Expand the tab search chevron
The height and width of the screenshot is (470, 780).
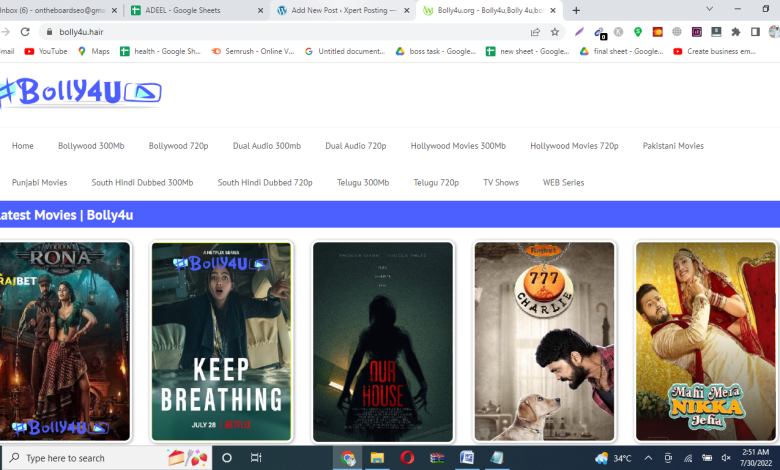tap(709, 9)
